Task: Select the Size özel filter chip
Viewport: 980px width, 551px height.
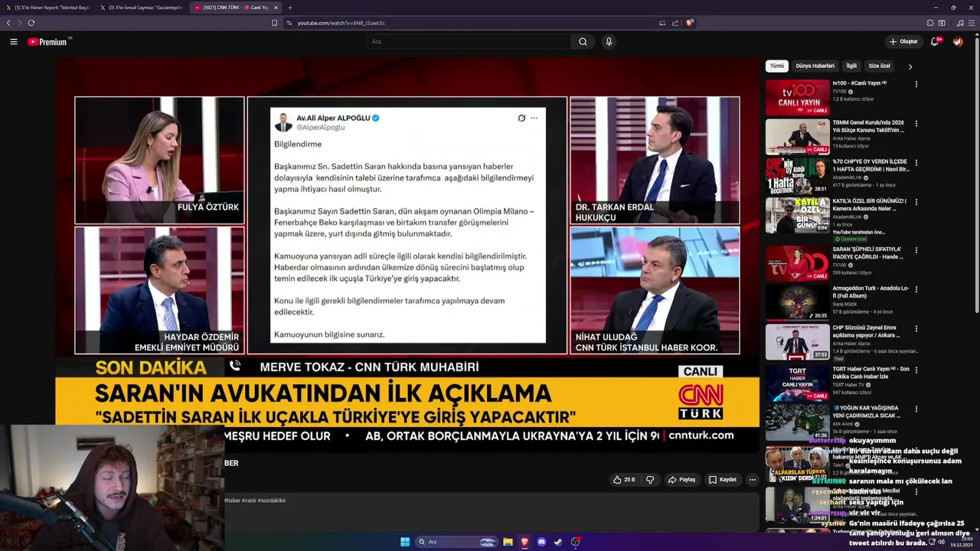Action: (880, 66)
